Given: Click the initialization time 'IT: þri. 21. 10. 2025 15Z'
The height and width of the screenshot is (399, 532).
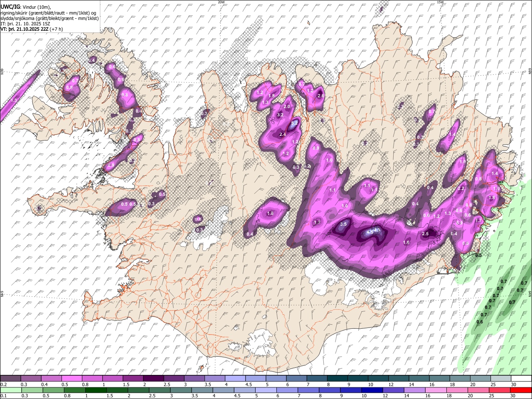Looking at the screenshot, I should 25,24.
